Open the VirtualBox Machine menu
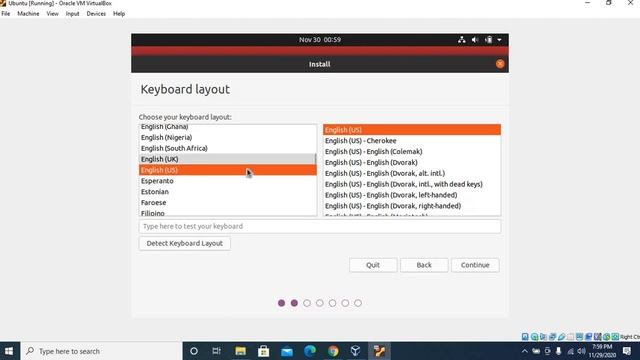This screenshot has height=360, width=640. click(28, 13)
